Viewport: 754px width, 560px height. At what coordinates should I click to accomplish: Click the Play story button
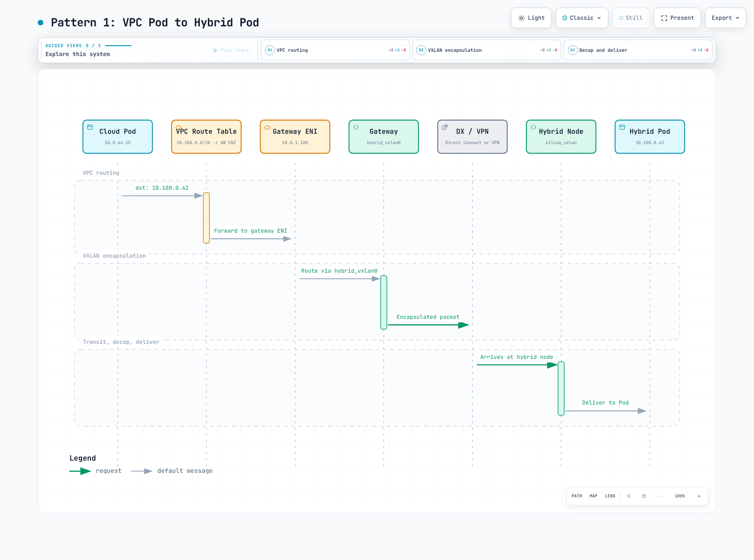pyautogui.click(x=231, y=50)
